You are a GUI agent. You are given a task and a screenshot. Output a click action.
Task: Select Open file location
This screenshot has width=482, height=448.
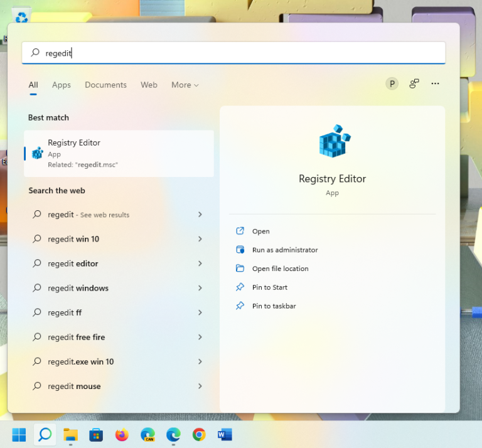(280, 269)
